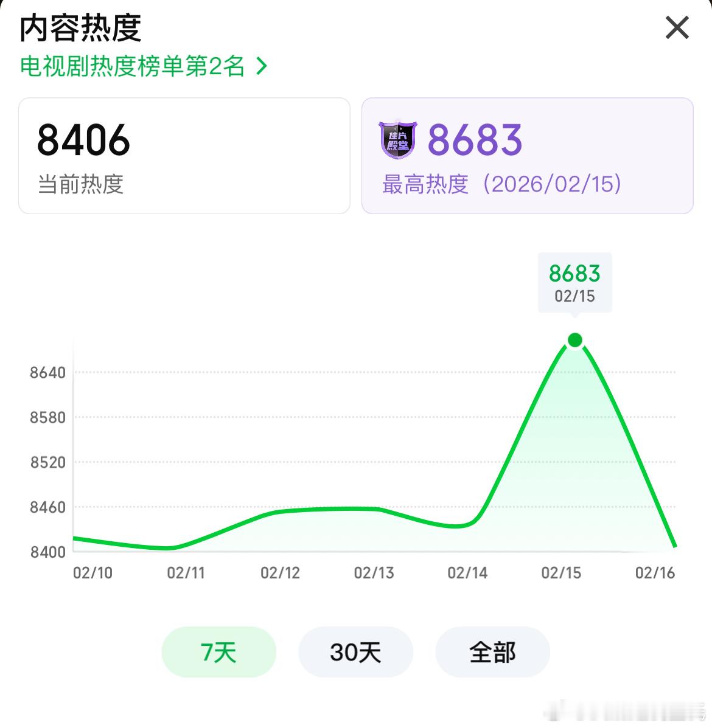The height and width of the screenshot is (728, 712).
Task: Enable the 全部 time range view
Action: (492, 651)
